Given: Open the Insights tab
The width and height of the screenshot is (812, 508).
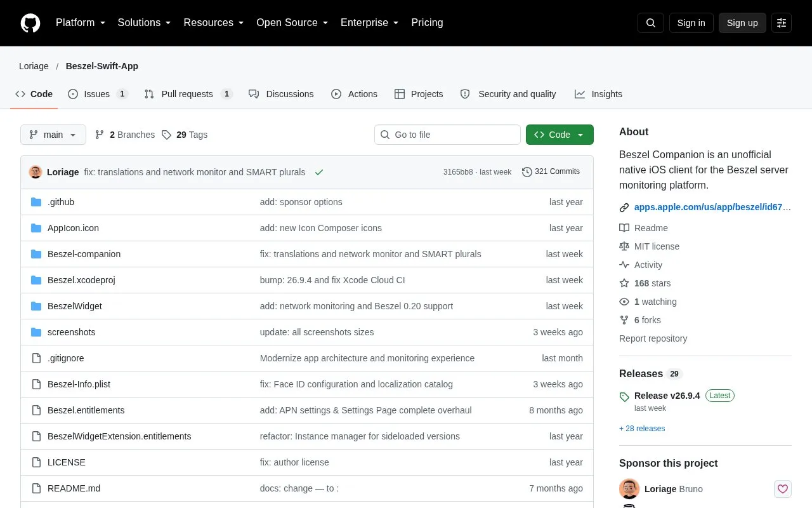Looking at the screenshot, I should coord(598,94).
